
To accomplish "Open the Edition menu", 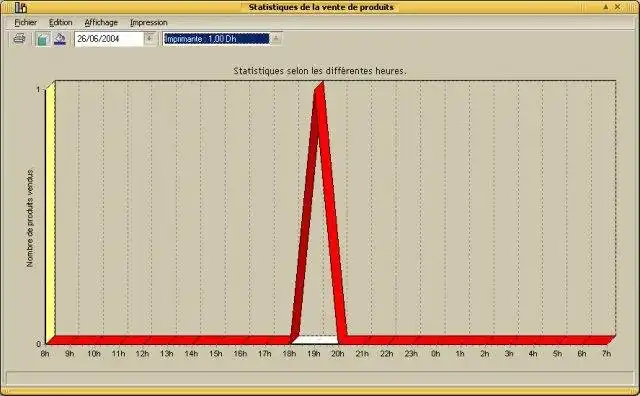I will [x=60, y=22].
